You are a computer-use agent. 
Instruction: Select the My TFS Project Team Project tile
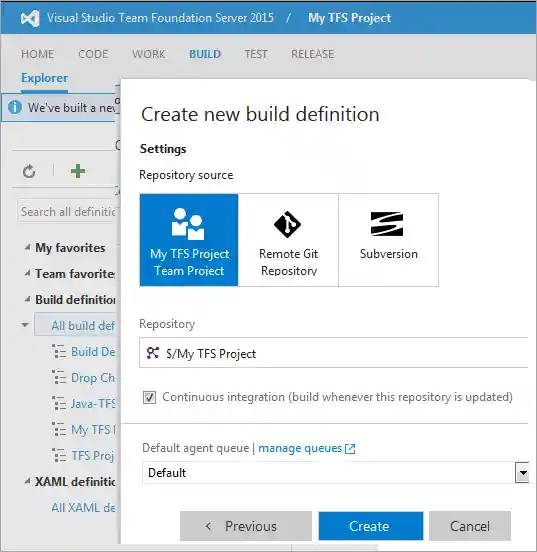[x=189, y=240]
